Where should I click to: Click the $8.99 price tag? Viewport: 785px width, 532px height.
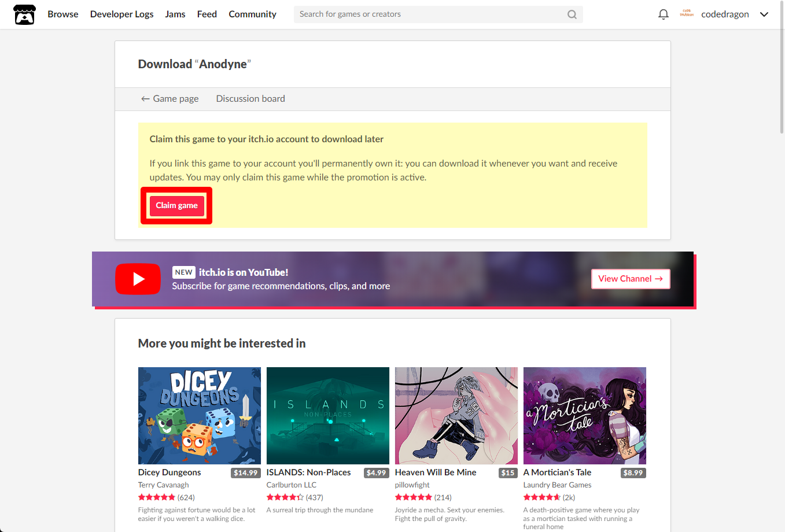click(633, 473)
